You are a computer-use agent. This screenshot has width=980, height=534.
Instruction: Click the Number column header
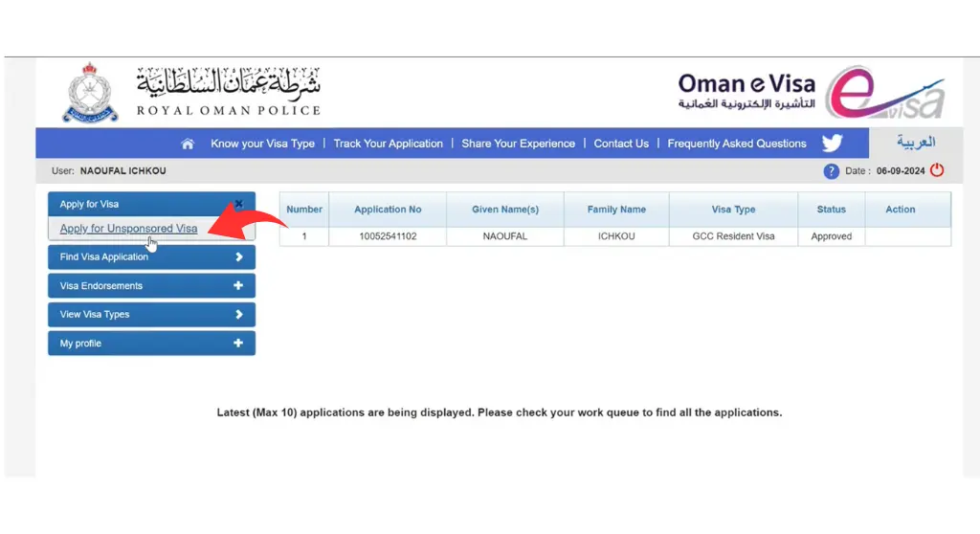click(304, 210)
